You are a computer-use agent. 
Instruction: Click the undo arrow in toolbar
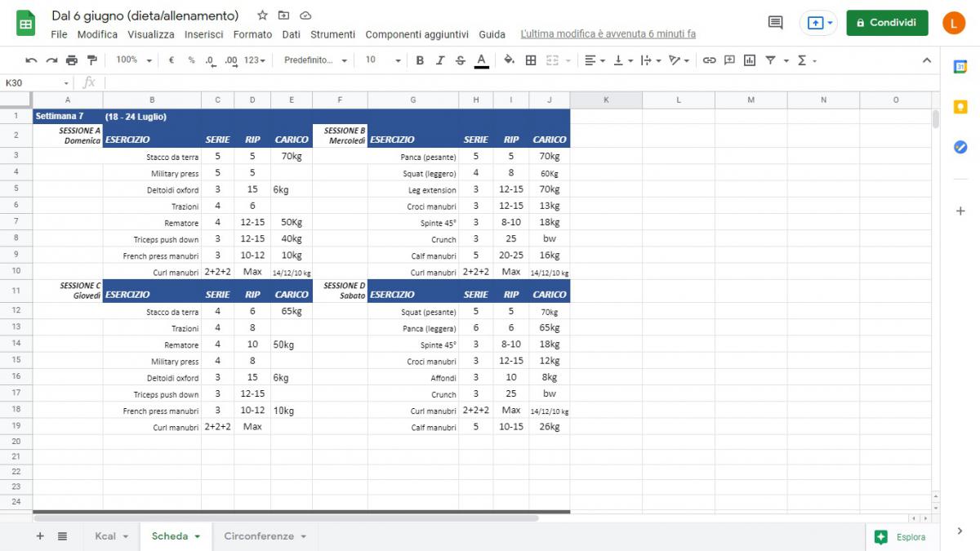[x=31, y=60]
